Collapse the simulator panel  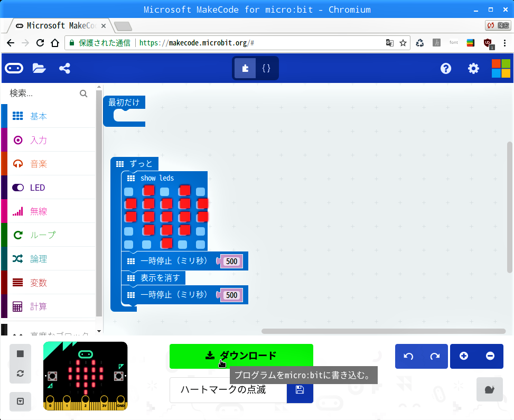(20, 402)
